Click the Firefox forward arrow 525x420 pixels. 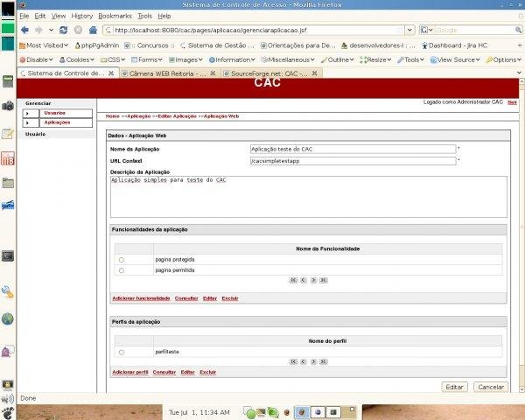click(x=38, y=30)
